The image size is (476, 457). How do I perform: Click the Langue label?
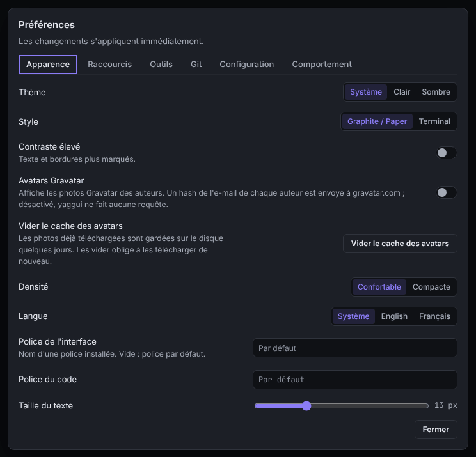pos(33,316)
